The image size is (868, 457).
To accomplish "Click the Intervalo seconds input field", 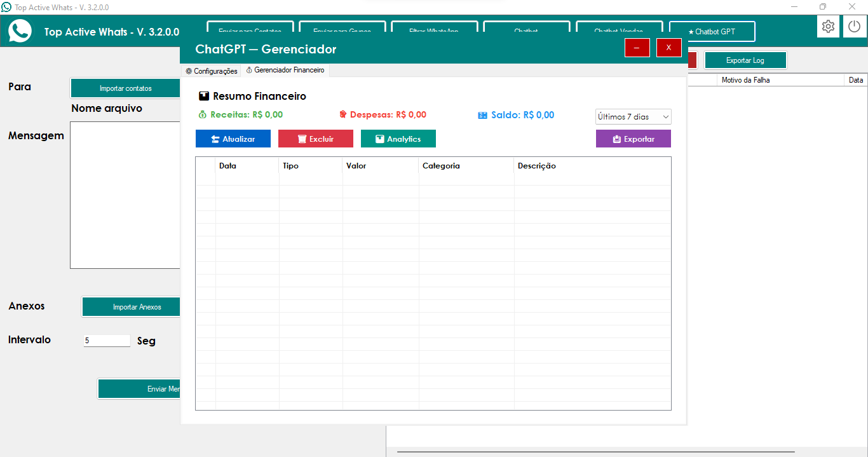I will tap(107, 341).
